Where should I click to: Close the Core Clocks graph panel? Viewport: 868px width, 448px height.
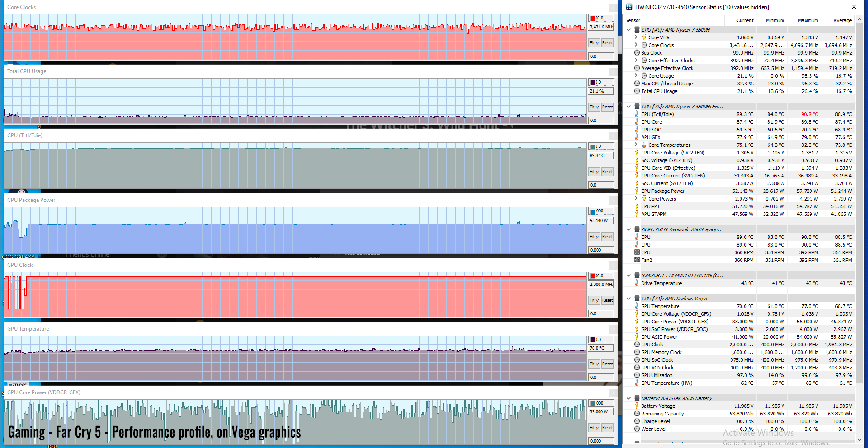(x=613, y=8)
